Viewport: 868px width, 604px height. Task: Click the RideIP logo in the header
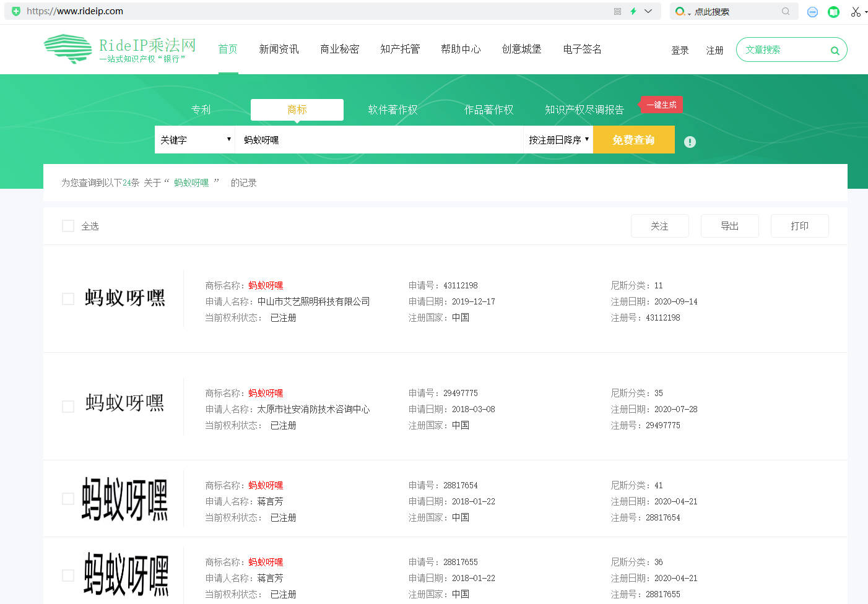[120, 49]
